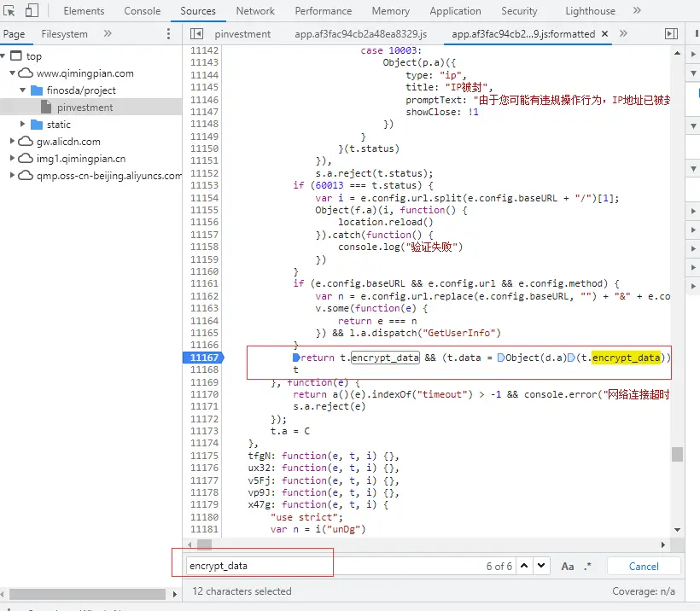Click the GetUserInfo string on line 11165
Viewport: 700px width, 611px height.
click(x=459, y=333)
